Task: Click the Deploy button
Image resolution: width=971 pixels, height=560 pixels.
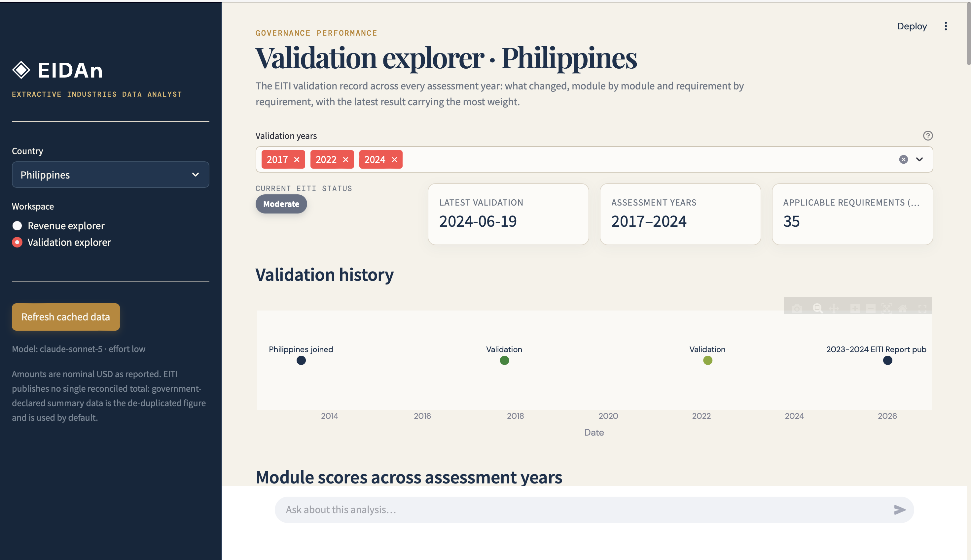Action: (912, 26)
